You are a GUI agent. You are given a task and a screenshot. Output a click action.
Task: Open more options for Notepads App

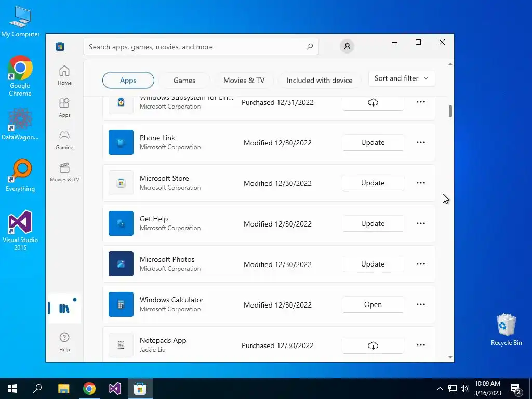tap(421, 345)
